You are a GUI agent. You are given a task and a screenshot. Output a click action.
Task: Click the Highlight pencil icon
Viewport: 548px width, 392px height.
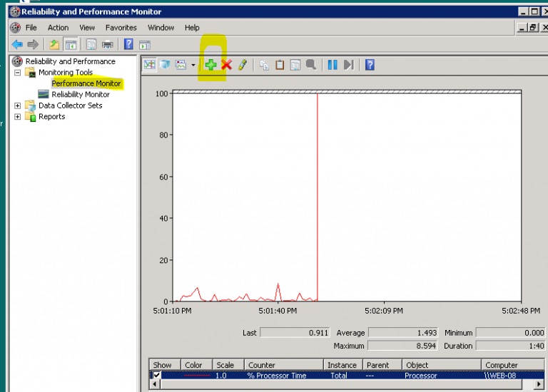pyautogui.click(x=243, y=65)
